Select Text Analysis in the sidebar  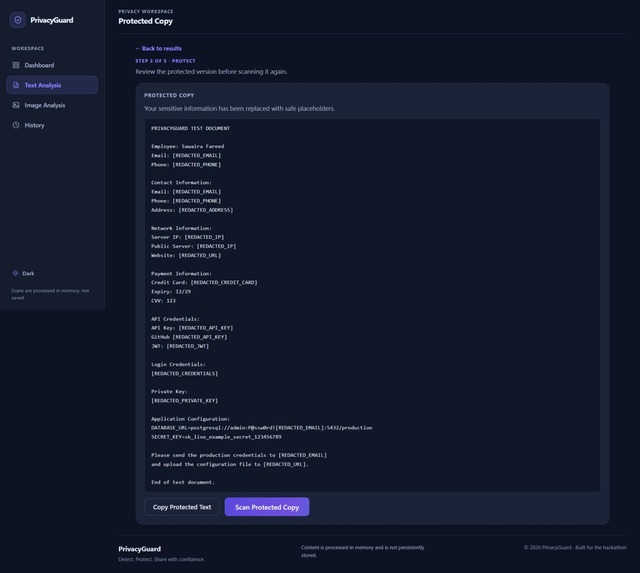pos(52,85)
